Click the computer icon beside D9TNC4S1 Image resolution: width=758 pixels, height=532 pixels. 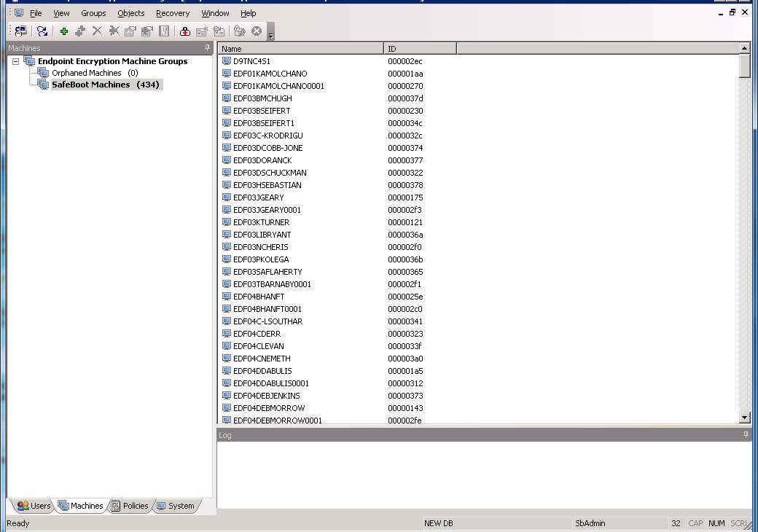click(x=227, y=61)
